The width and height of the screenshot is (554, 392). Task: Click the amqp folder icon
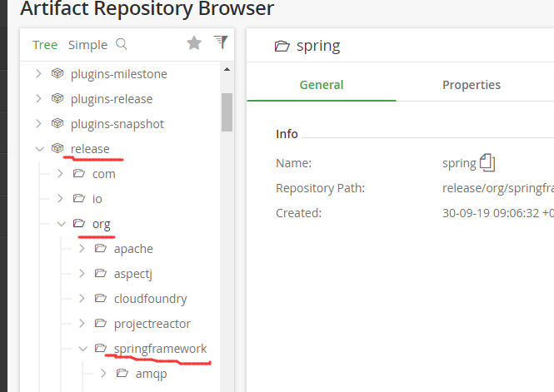pyautogui.click(x=122, y=373)
